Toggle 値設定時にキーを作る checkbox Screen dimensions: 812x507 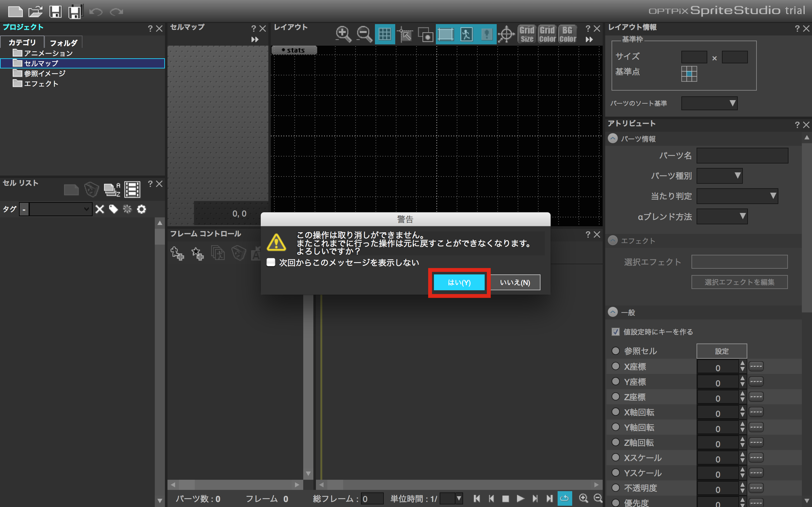tap(615, 332)
